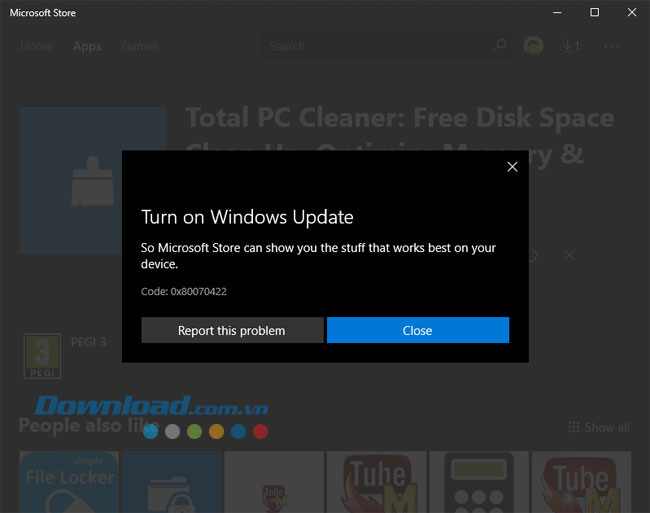The image size is (650, 513).
Task: Open downloads and updates icon
Action: [x=570, y=46]
